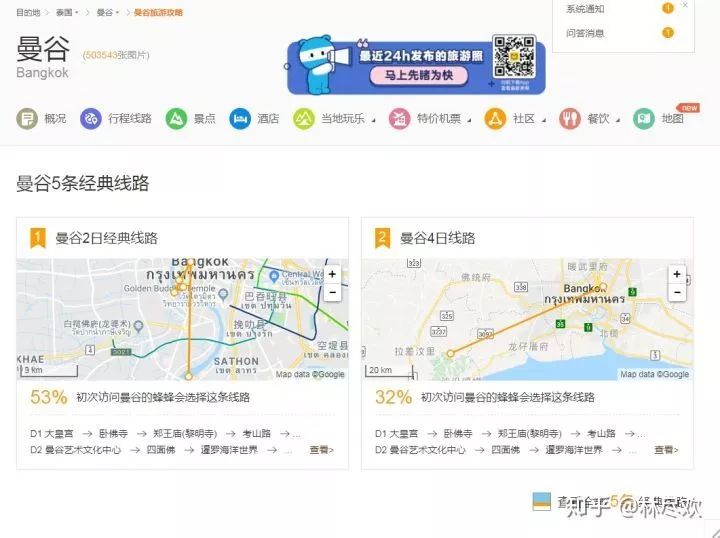The image size is (720, 538).
Task: Open 问答消息 Q&A messages
Action: click(585, 33)
